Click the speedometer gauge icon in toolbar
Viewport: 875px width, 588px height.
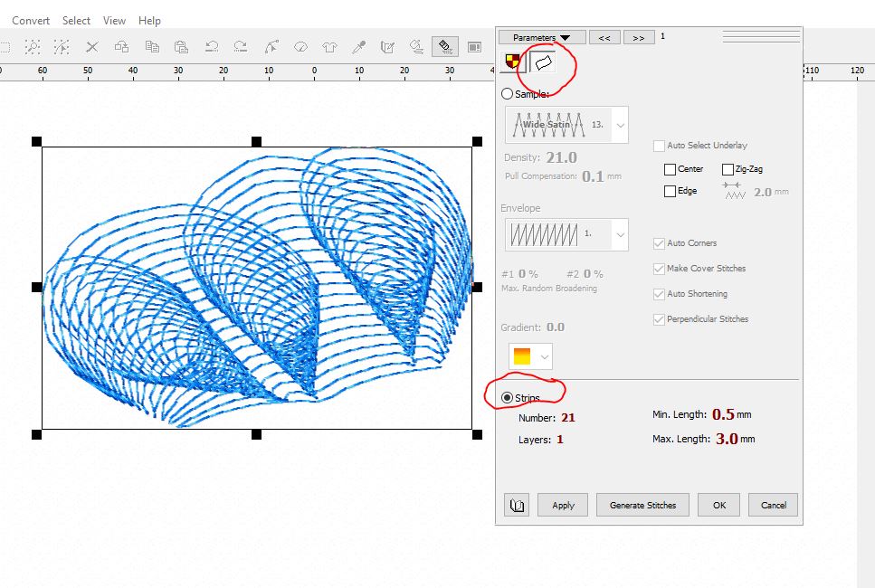click(x=300, y=47)
